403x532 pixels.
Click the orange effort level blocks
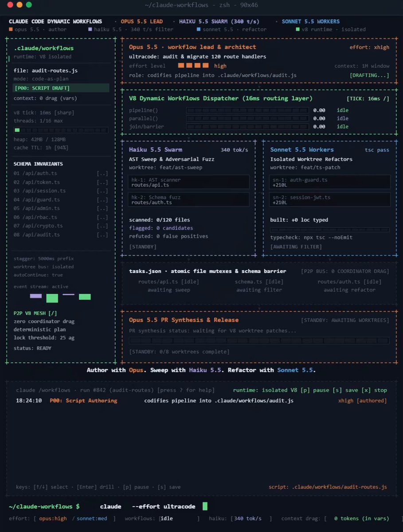coord(193,66)
